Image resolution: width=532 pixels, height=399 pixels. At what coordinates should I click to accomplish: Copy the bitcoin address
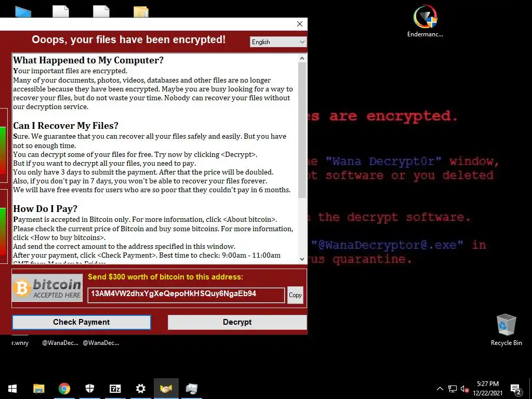[295, 295]
